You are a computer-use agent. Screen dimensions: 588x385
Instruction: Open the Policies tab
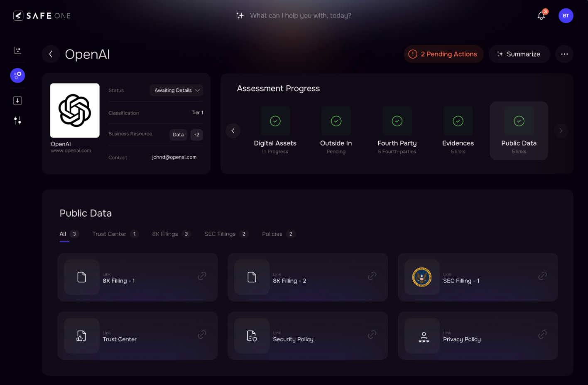tap(272, 234)
